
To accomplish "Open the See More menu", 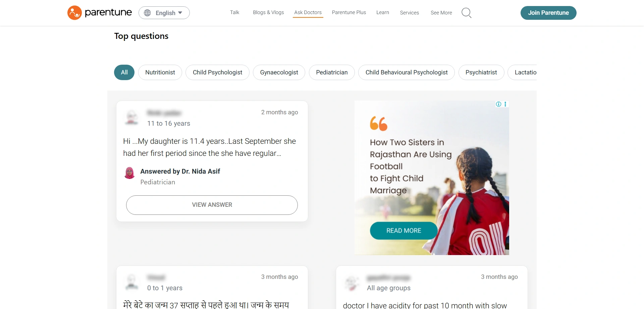I will [441, 13].
